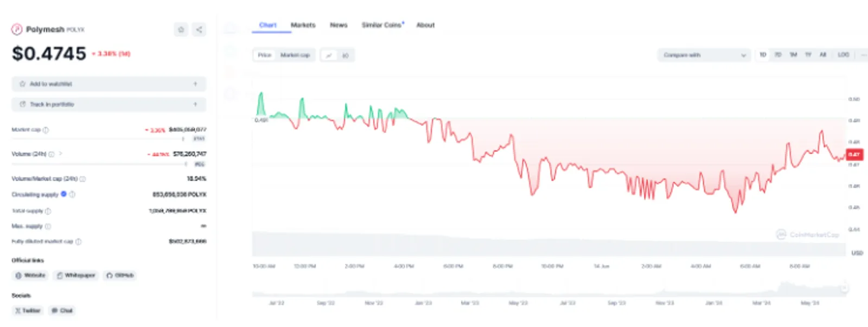Show the Volume (24h) info icon
Viewport: 868px width, 327px height.
[x=52, y=154]
